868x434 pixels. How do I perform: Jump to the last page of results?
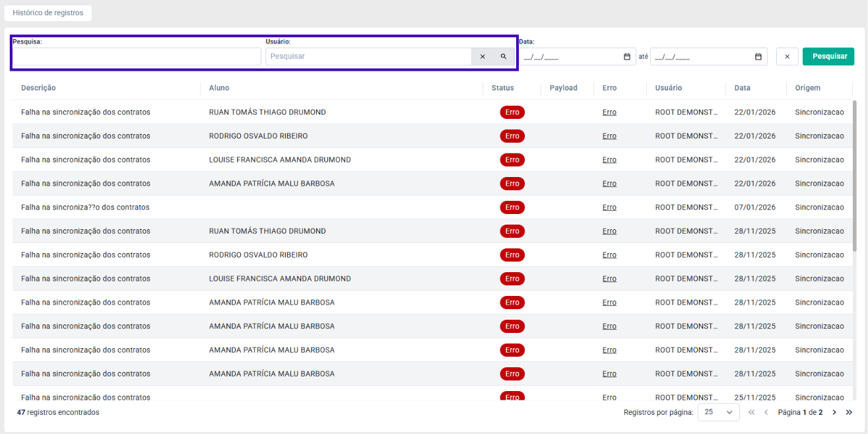pyautogui.click(x=849, y=412)
